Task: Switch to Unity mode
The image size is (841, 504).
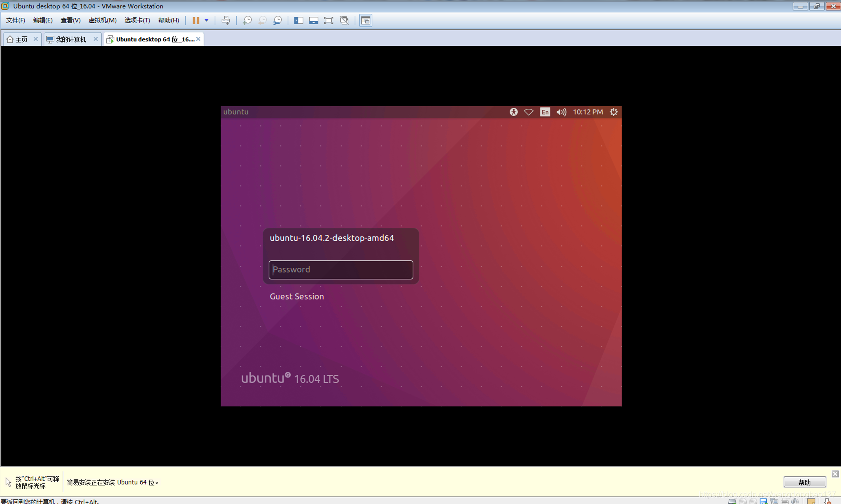Action: (x=344, y=20)
